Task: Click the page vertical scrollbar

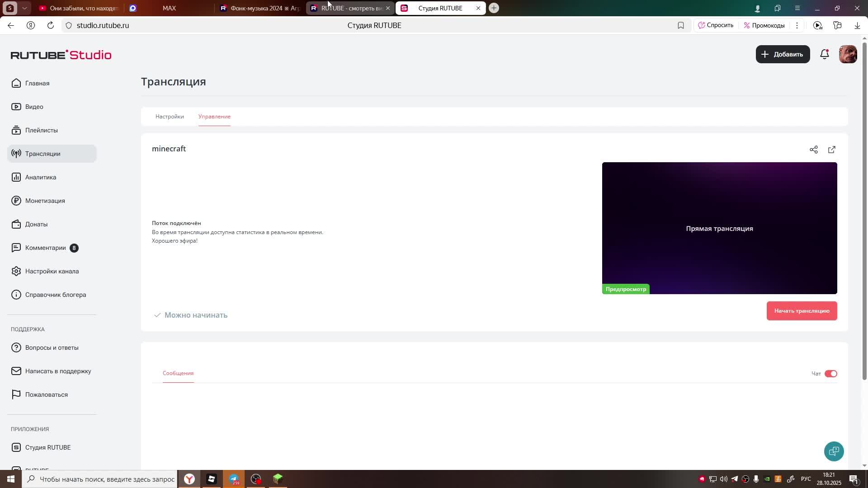Action: coord(864,208)
